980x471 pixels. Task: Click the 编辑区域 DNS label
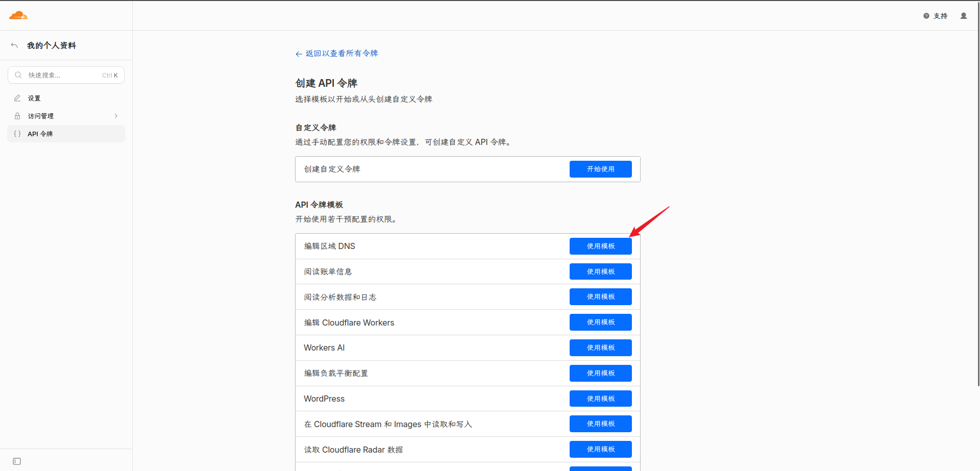[x=330, y=246]
